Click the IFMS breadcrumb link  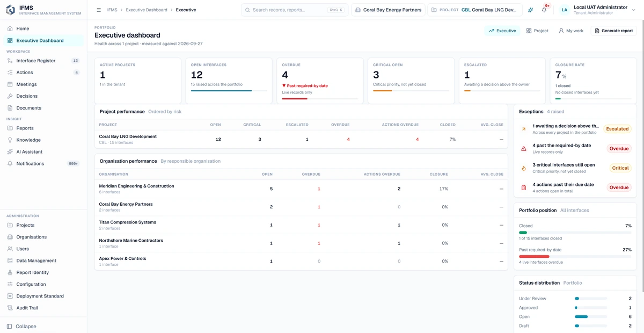[x=112, y=10]
